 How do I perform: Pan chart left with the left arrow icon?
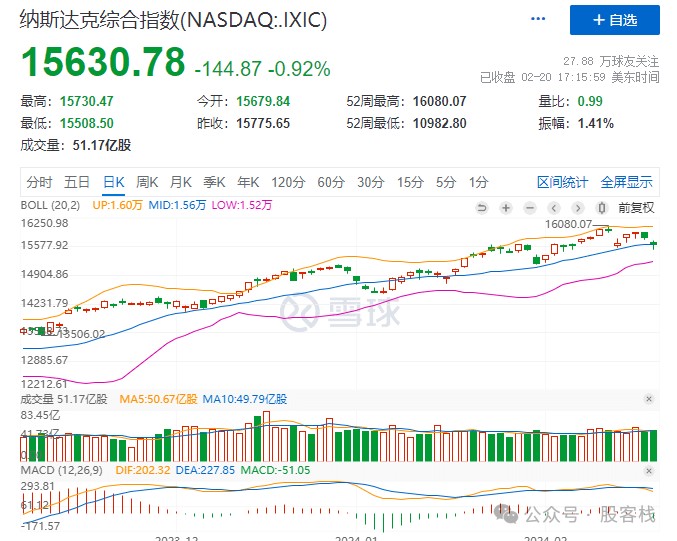pos(554,208)
